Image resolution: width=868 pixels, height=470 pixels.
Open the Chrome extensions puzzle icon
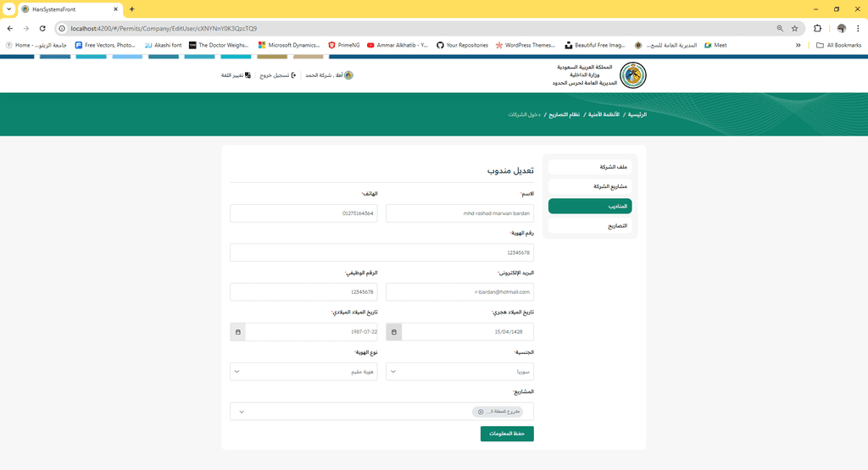pyautogui.click(x=818, y=28)
